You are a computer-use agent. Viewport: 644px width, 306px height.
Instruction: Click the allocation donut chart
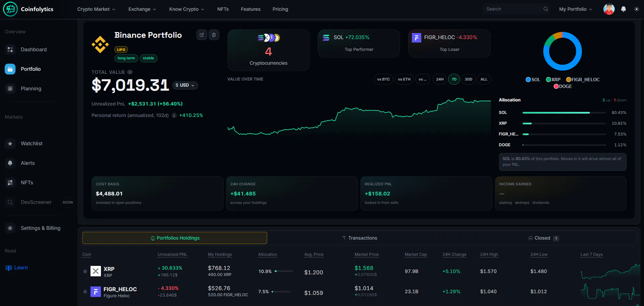coord(563,51)
